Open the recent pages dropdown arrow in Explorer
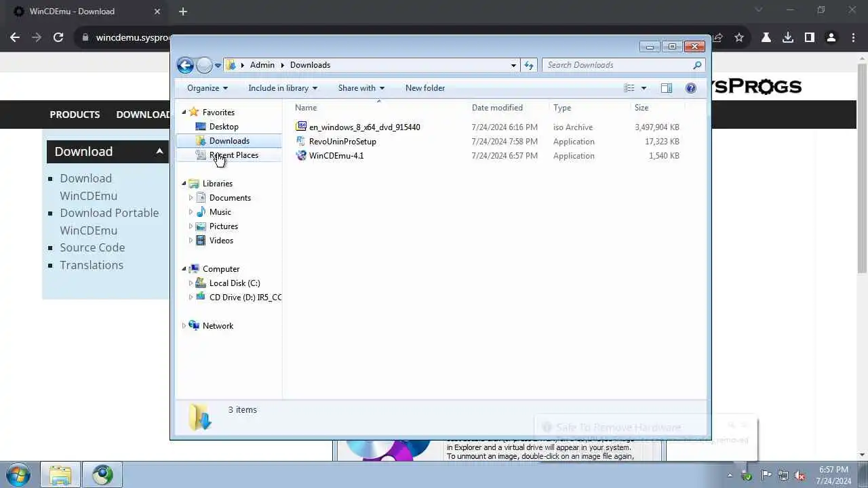Image resolution: width=868 pixels, height=488 pixels. [218, 66]
